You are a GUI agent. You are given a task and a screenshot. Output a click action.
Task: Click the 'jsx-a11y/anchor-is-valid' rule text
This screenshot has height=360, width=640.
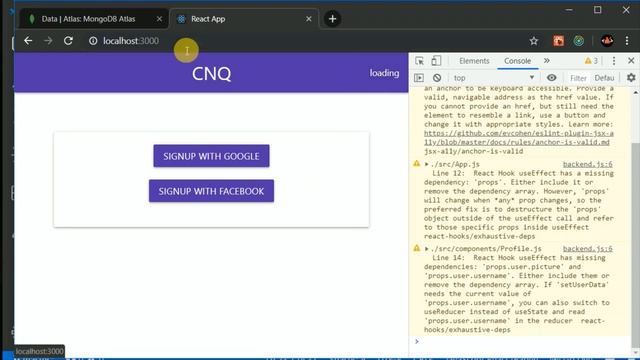[x=473, y=151]
